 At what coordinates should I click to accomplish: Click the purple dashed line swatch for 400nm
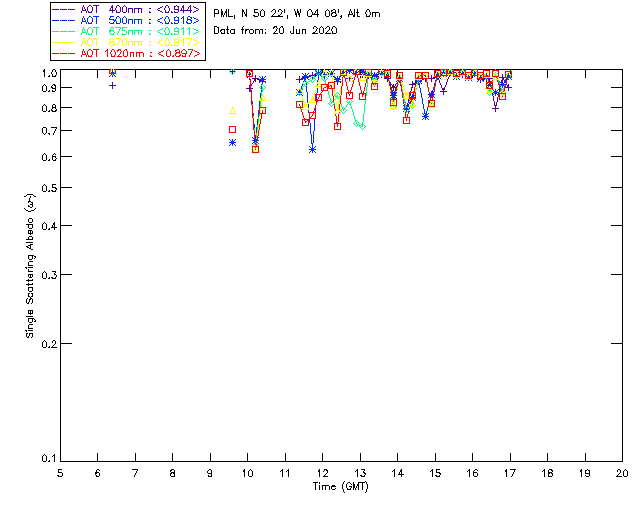pyautogui.click(x=65, y=9)
